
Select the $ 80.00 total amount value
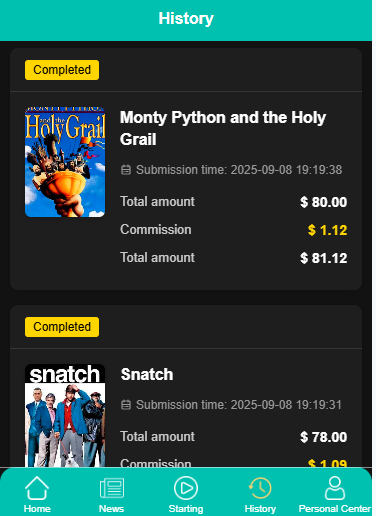tap(324, 202)
